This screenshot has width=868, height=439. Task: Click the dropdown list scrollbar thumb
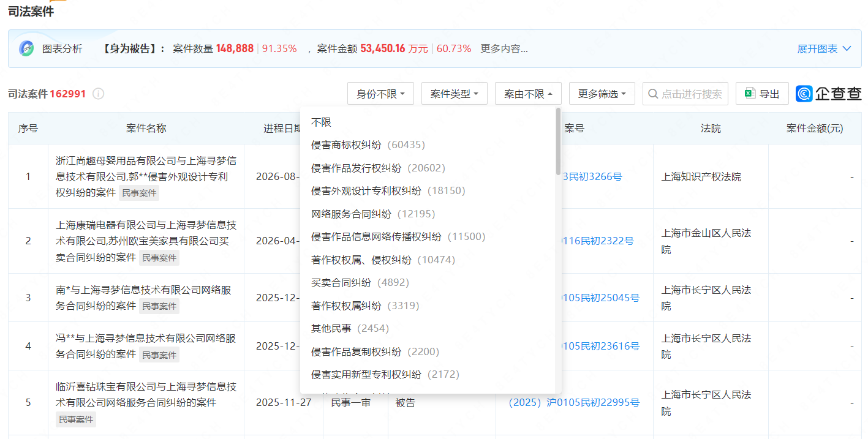(x=557, y=141)
